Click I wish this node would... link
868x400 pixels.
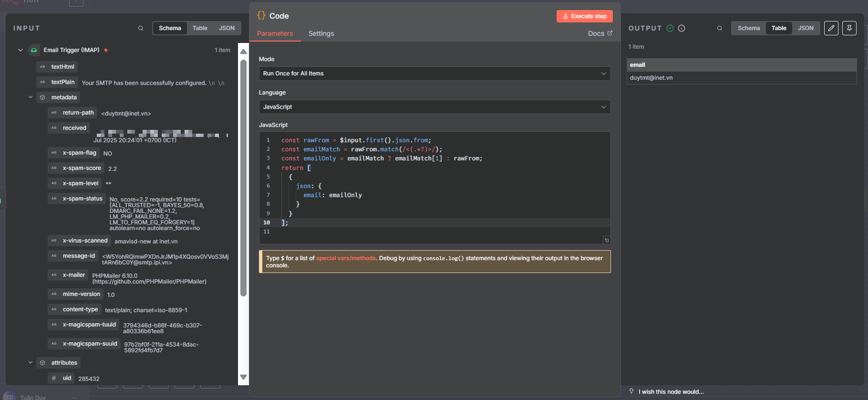(x=671, y=392)
